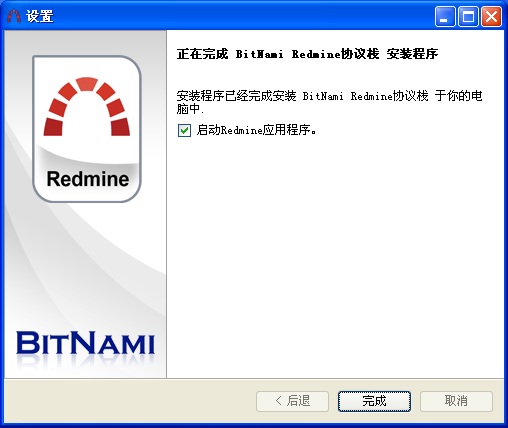508x428 pixels.
Task: Minimize the 设置 installer window
Action: pyautogui.click(x=445, y=16)
